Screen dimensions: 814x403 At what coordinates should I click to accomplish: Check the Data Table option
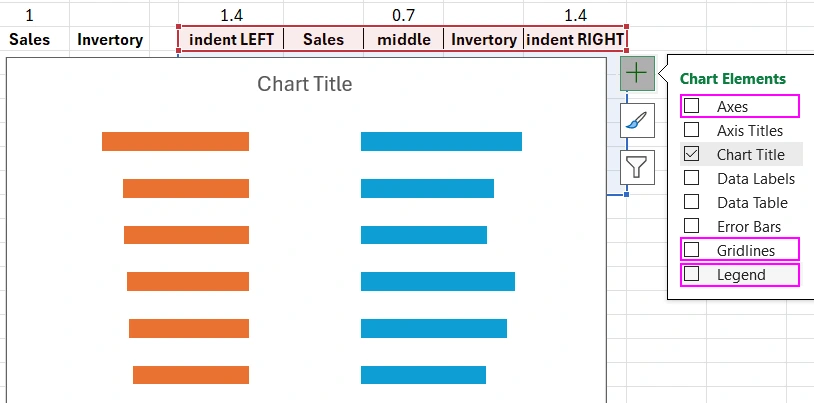pyautogui.click(x=692, y=202)
